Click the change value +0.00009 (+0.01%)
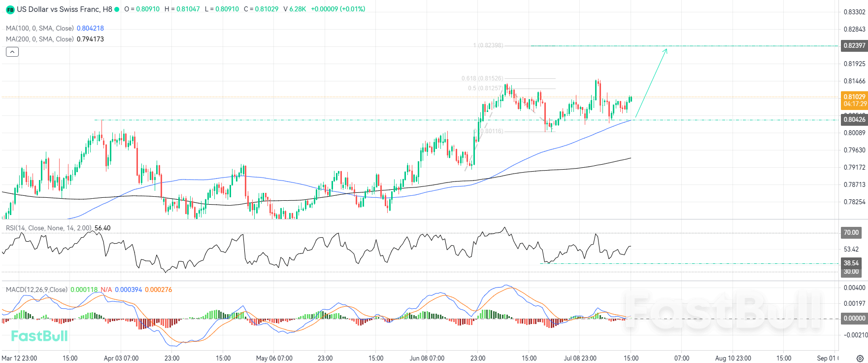This screenshot has width=868, height=363. click(338, 9)
